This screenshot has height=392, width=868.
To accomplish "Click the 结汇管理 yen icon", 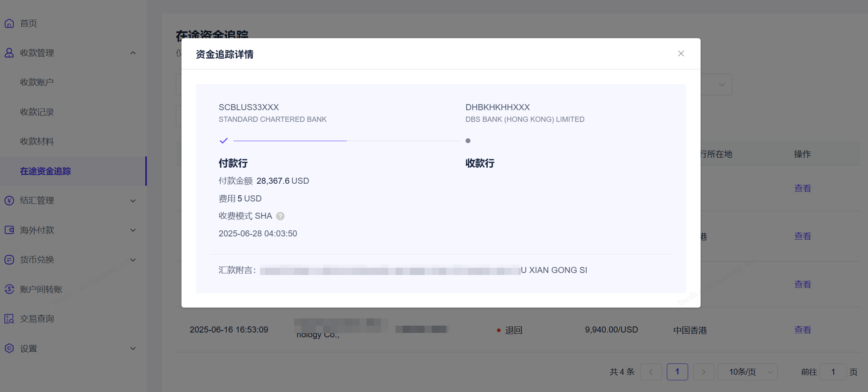I will coord(9,200).
